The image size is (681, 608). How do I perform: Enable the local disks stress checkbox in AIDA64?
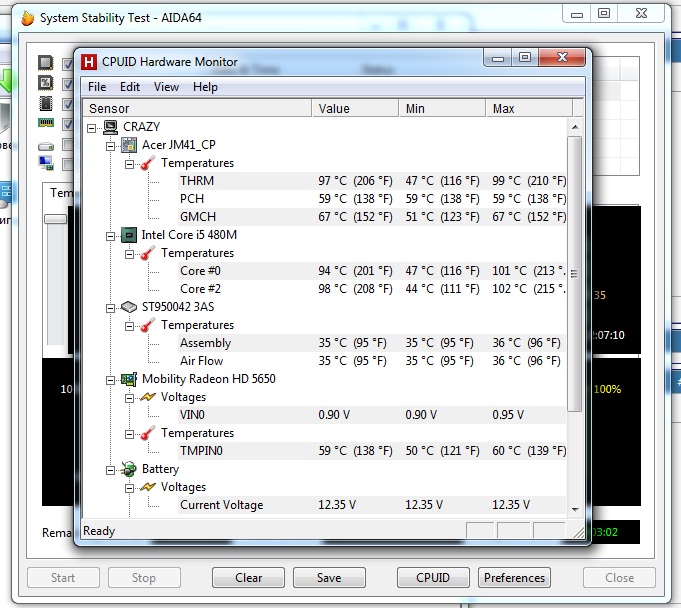click(x=67, y=144)
